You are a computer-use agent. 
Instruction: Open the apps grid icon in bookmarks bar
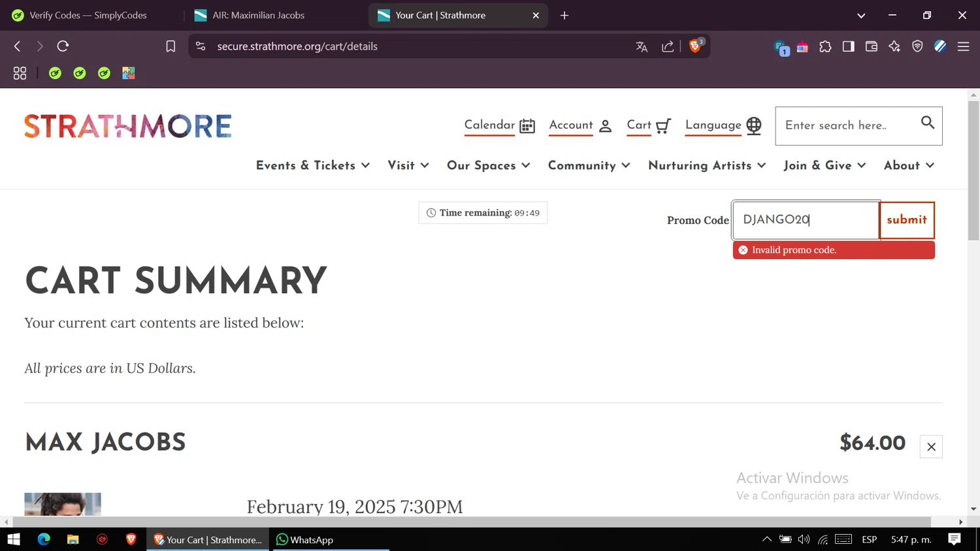[20, 73]
